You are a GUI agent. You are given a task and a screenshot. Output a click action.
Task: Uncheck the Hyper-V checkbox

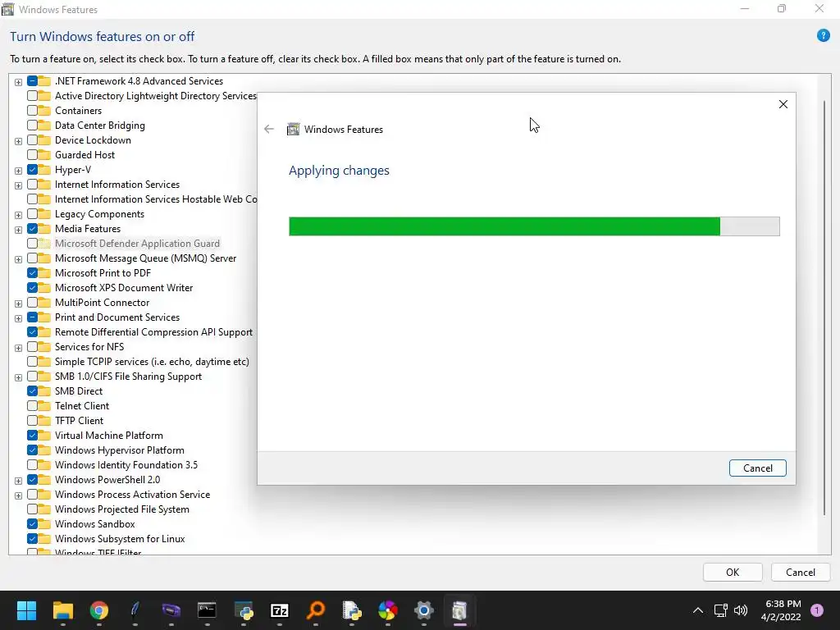(32, 170)
